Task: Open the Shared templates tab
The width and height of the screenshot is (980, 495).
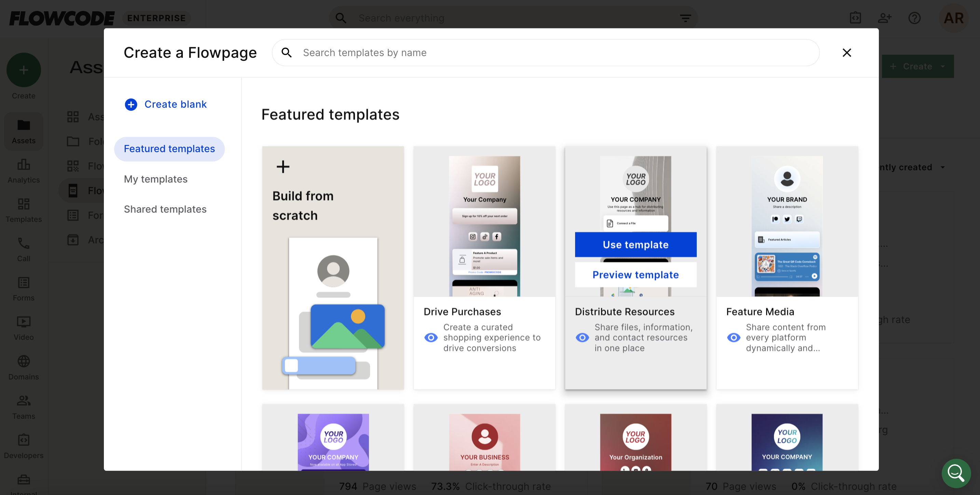Action: click(165, 209)
